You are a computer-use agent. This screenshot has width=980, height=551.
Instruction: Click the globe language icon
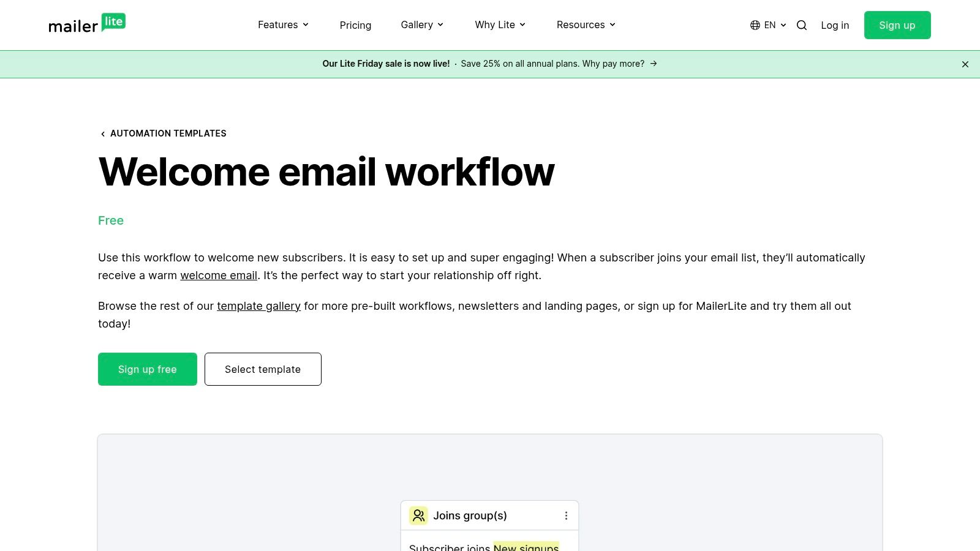point(754,25)
